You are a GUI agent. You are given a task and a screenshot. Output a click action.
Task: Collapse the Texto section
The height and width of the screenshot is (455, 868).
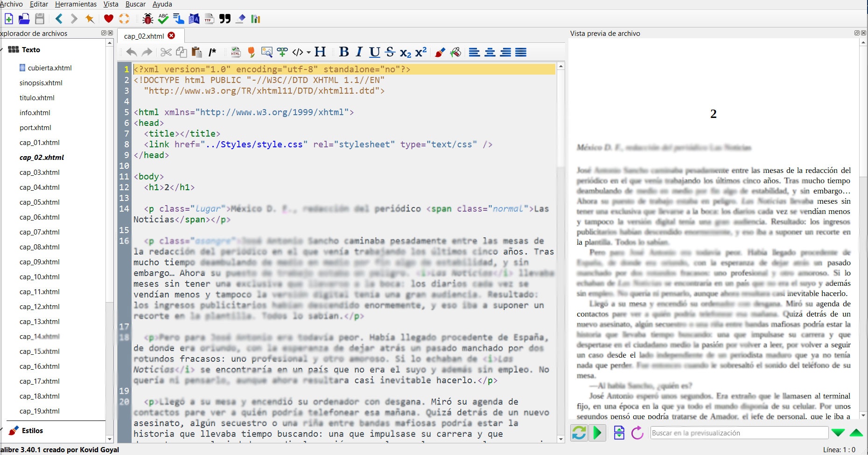[1, 49]
